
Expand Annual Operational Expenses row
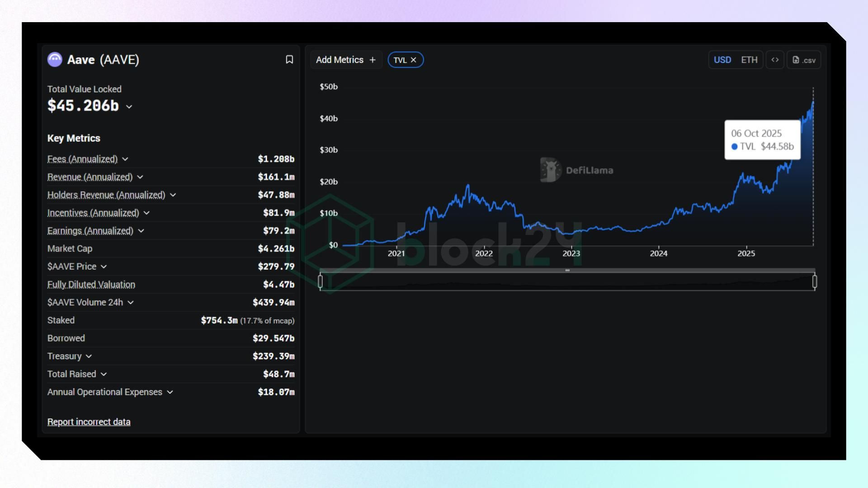pos(170,392)
